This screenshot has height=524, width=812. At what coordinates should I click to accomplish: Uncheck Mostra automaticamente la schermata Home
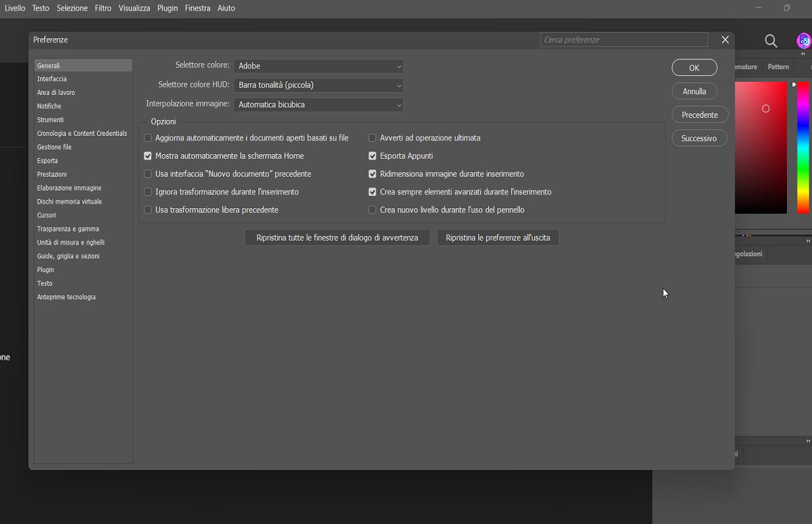click(x=148, y=156)
